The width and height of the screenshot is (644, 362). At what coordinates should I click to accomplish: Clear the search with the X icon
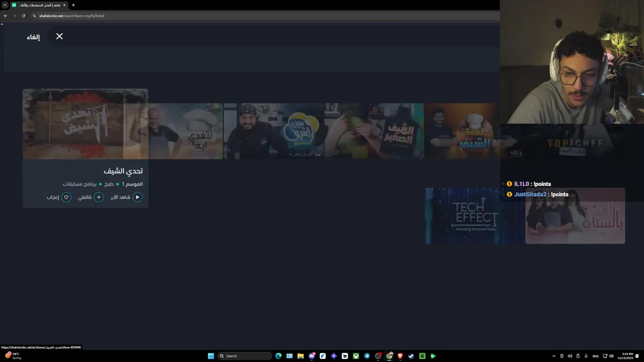[x=59, y=36]
